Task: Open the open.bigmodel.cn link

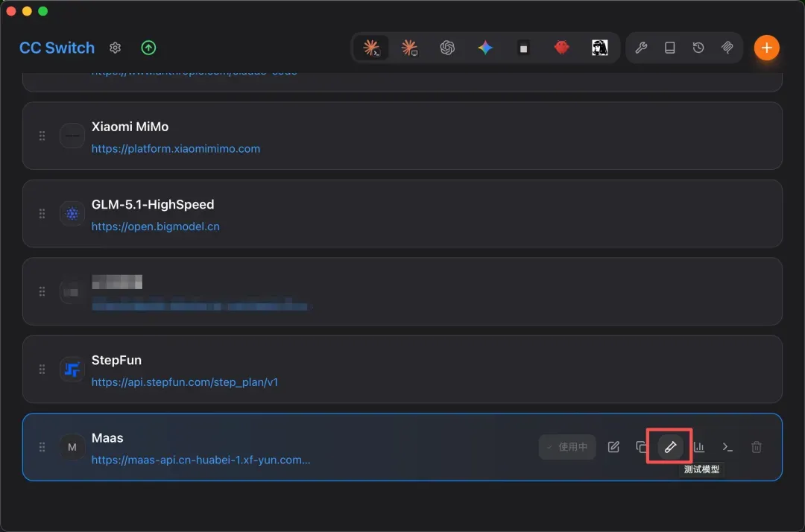Action: (156, 227)
